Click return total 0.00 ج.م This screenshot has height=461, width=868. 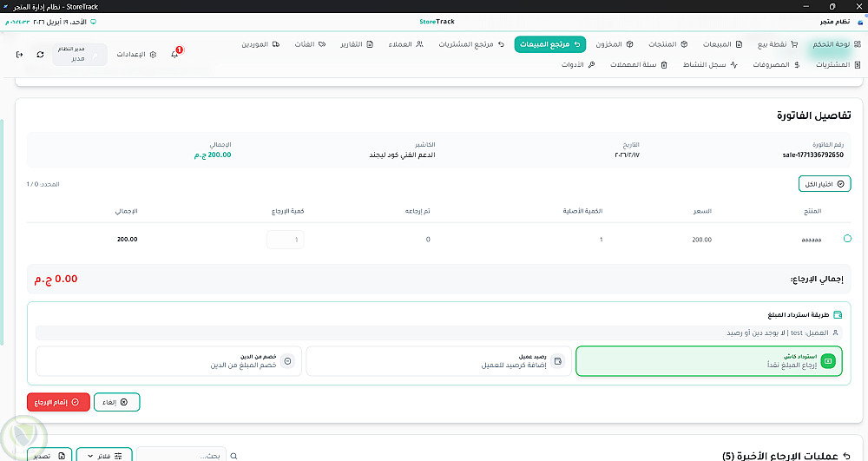click(56, 279)
